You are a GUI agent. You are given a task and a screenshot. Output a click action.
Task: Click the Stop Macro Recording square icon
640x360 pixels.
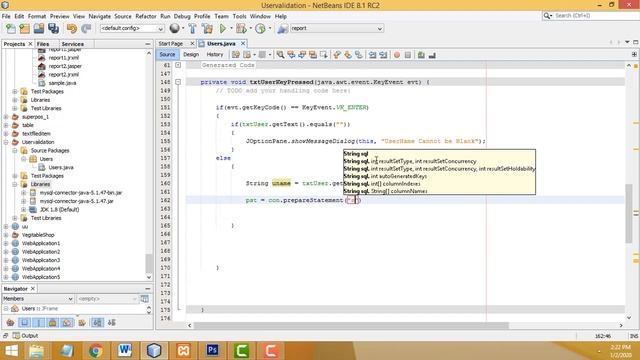[407, 55]
